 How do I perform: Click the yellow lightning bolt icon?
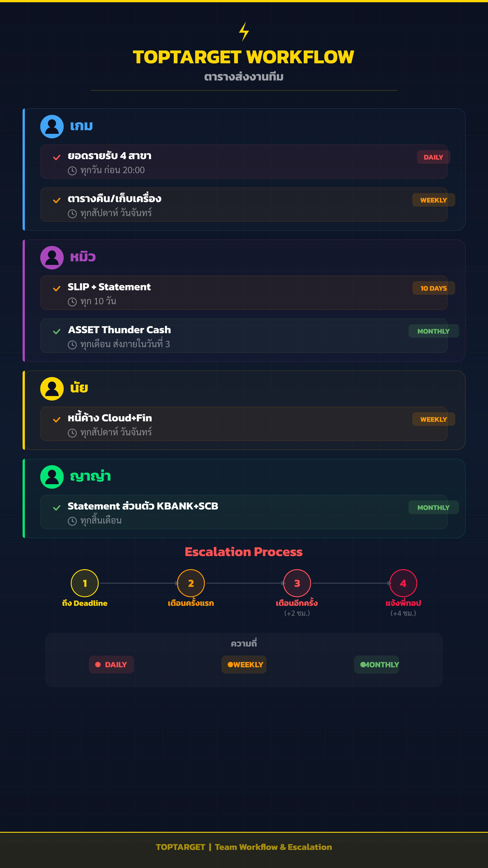tap(244, 32)
